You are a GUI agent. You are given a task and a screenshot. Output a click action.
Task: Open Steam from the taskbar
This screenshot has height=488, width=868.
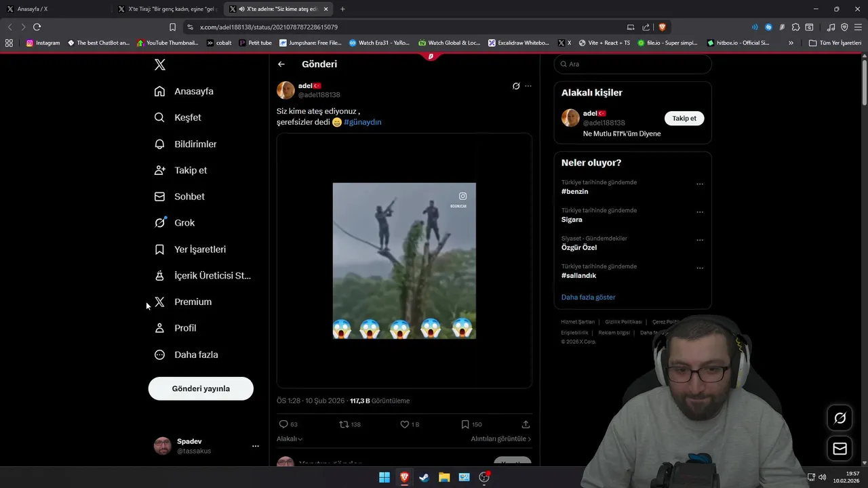[x=424, y=477]
